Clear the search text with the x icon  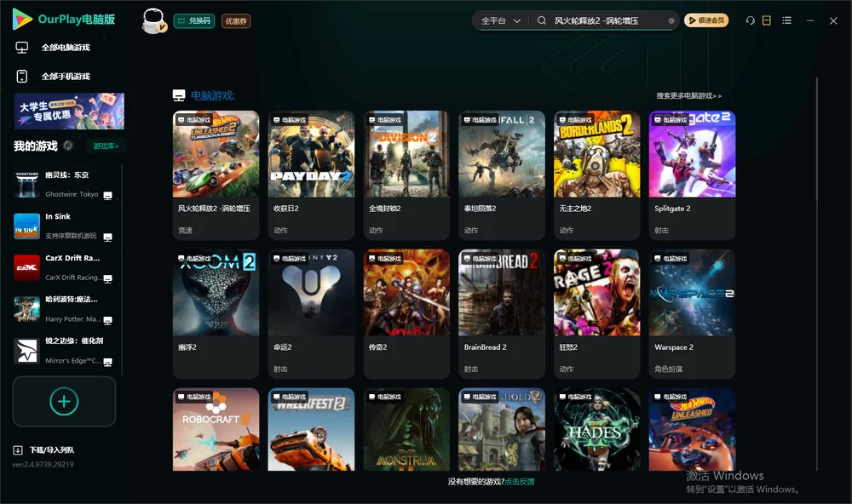click(671, 21)
